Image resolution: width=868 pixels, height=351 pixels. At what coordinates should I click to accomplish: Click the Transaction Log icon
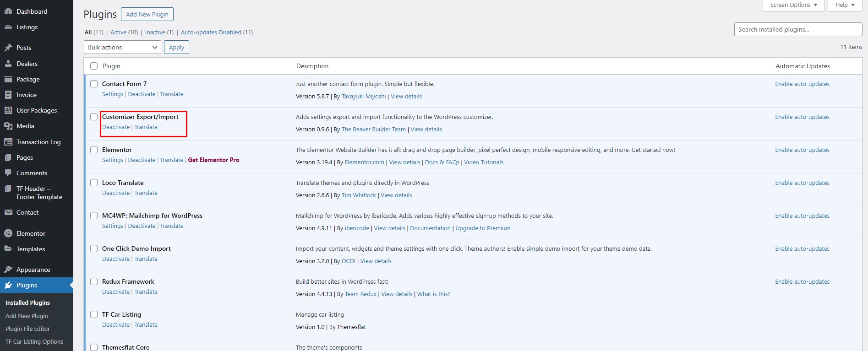[x=8, y=142]
